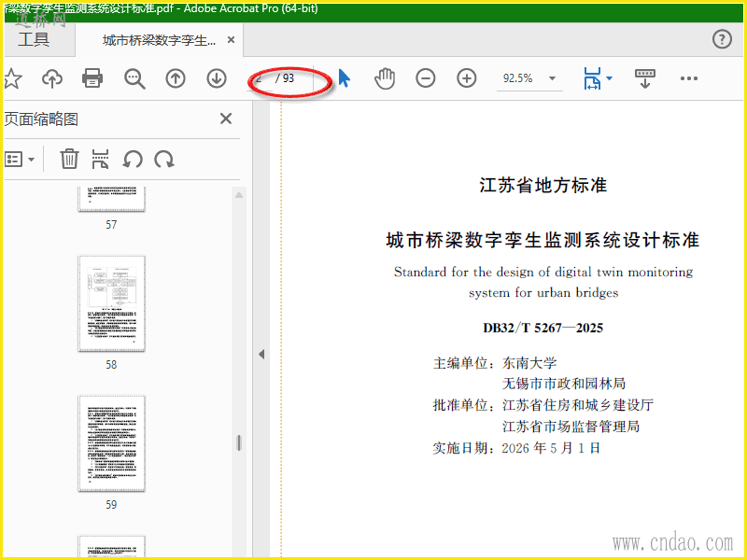
Task: Close the 页面缩略图 panel
Action: [226, 119]
